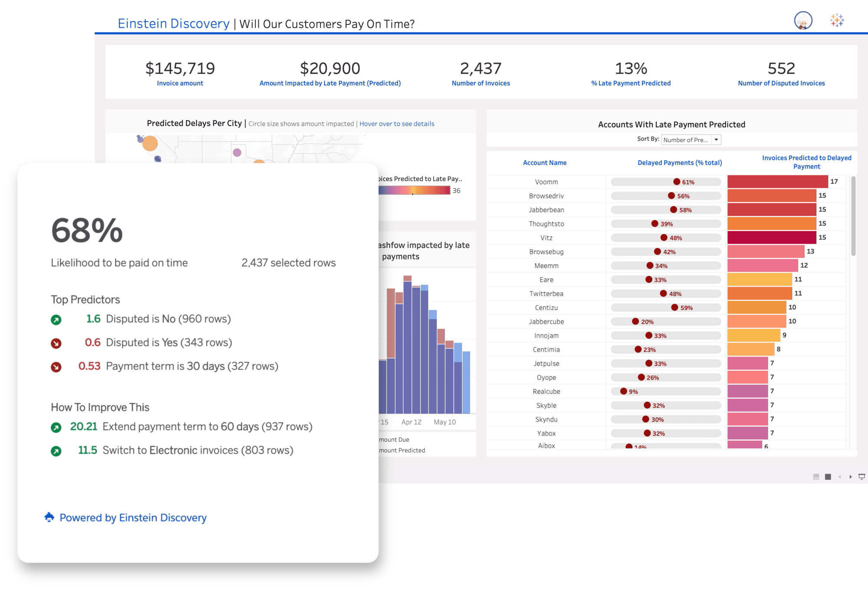
Task: Click the Account Name column header
Action: coord(545,163)
